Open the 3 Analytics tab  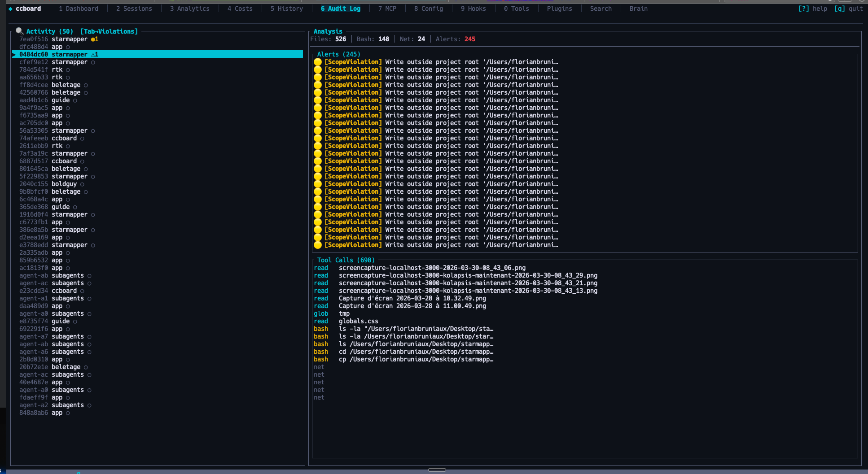[190, 9]
